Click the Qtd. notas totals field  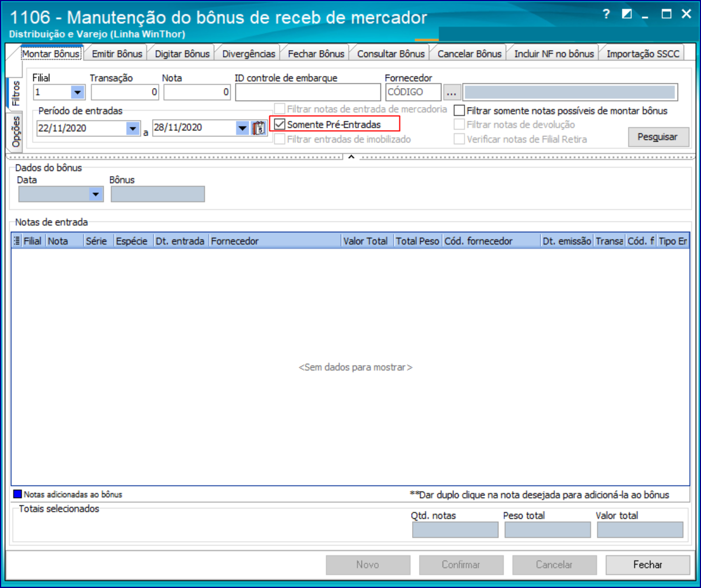pos(455,530)
